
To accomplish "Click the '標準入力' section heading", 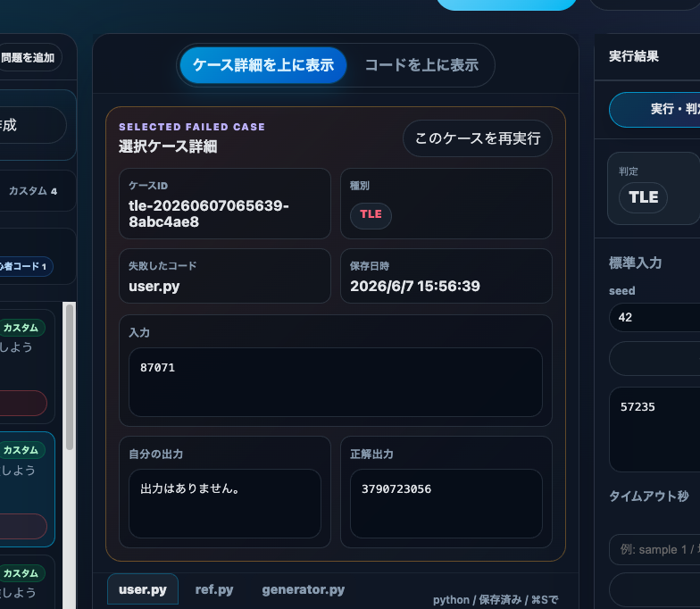I will [x=636, y=263].
